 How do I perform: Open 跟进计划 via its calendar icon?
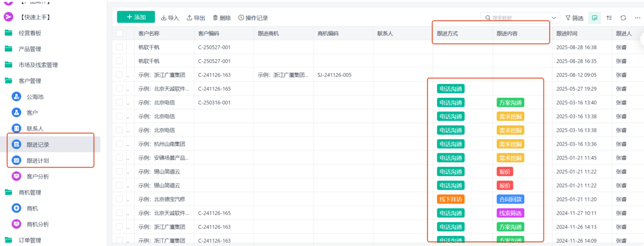(16, 161)
